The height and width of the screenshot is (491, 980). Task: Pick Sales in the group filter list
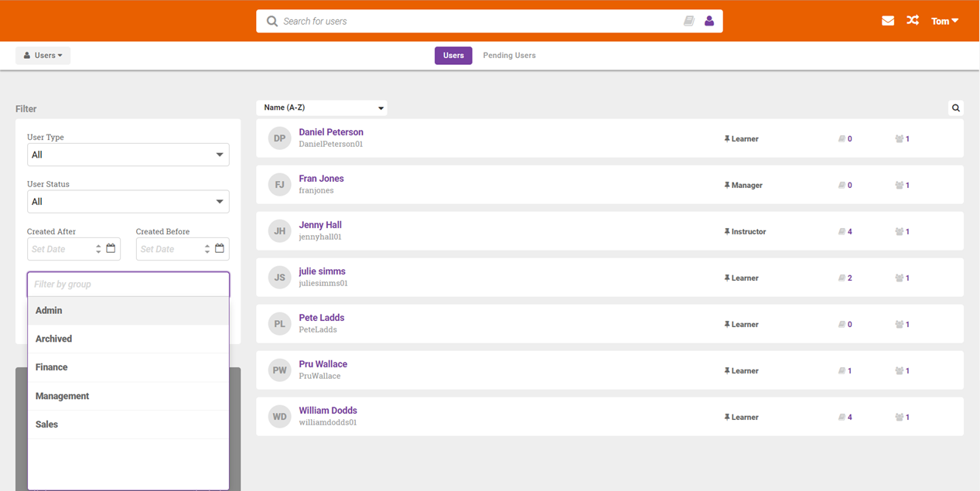tap(128, 425)
